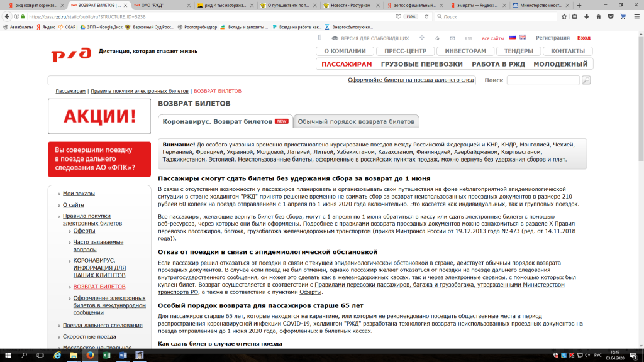
Task: Reload the page with the refresh button
Action: pos(428,17)
